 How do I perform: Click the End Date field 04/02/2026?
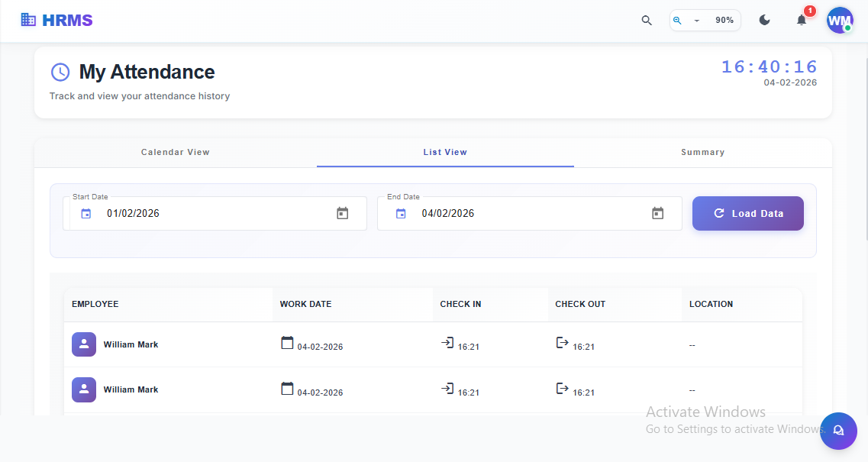click(530, 213)
